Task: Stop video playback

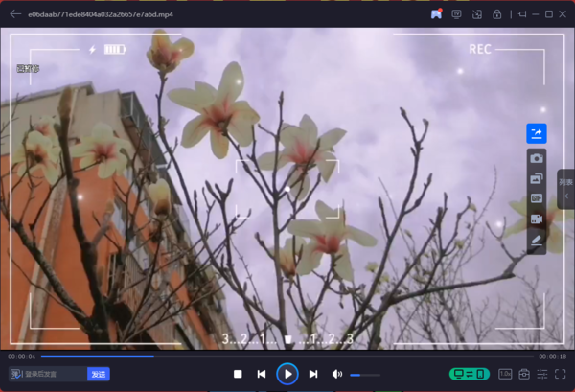Action: click(238, 374)
